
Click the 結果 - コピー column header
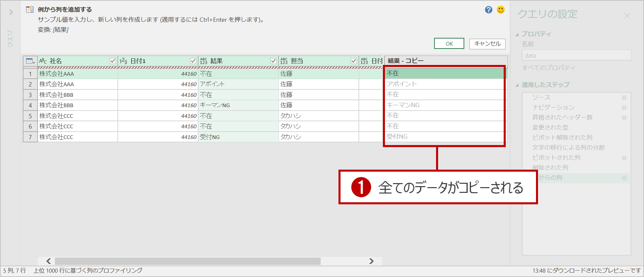pos(446,61)
